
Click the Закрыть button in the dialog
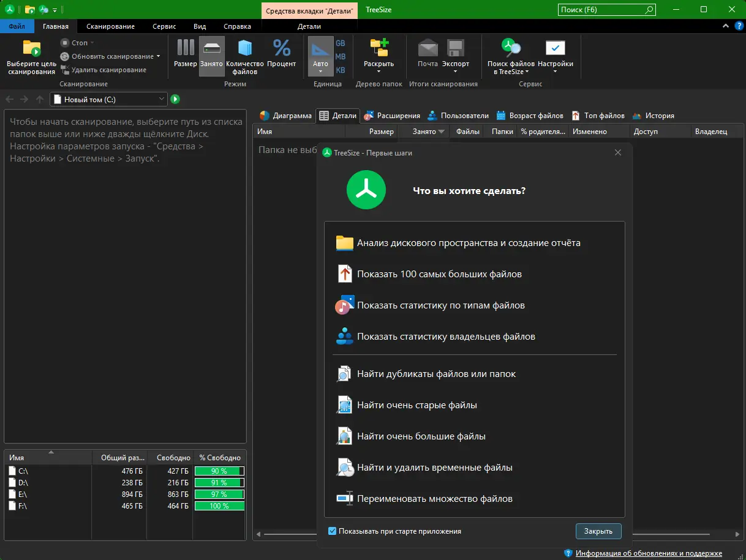pos(598,531)
